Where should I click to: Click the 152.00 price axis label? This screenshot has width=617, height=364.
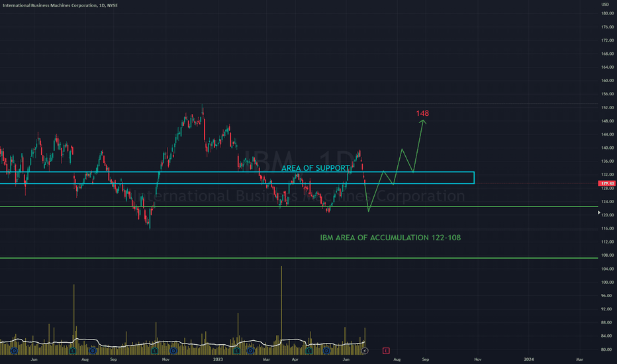(x=608, y=107)
